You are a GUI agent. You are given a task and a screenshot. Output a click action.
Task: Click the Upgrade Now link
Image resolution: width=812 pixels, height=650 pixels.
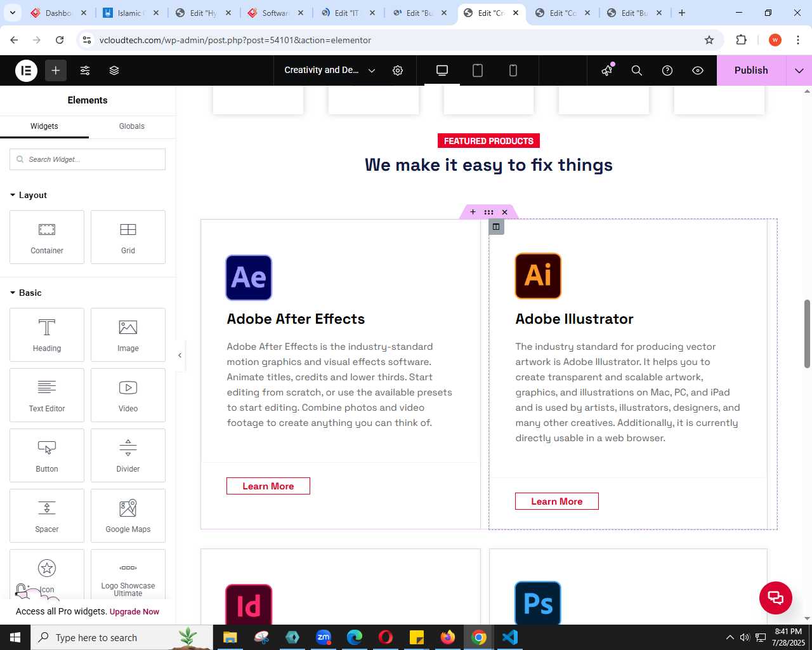coord(134,612)
